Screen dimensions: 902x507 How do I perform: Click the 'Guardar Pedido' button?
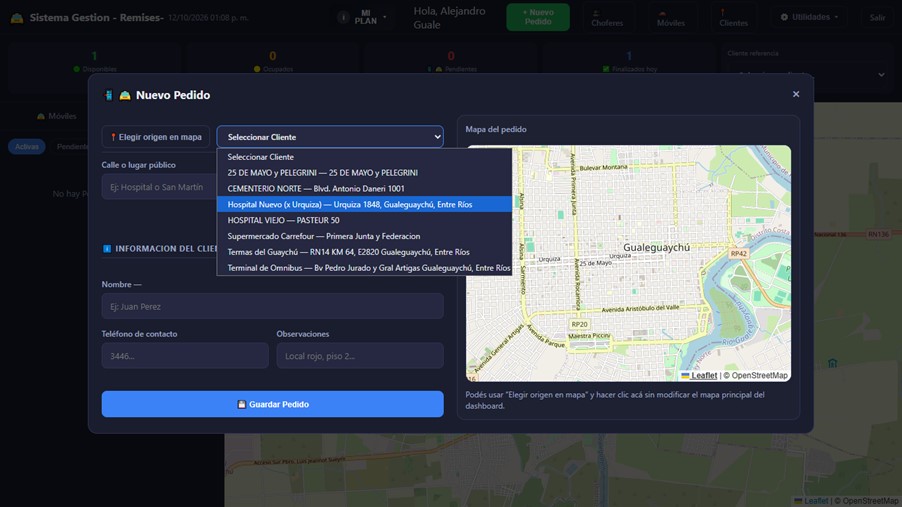(273, 404)
